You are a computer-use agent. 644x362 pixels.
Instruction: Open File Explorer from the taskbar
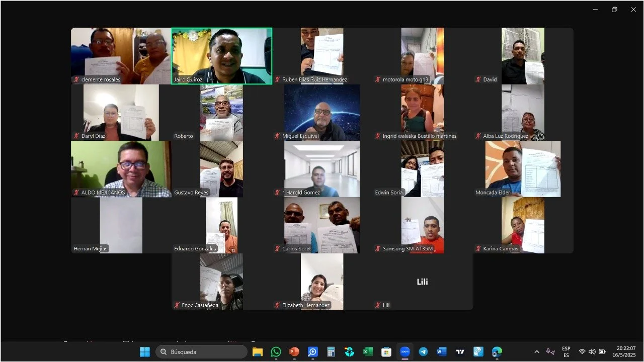(258, 351)
